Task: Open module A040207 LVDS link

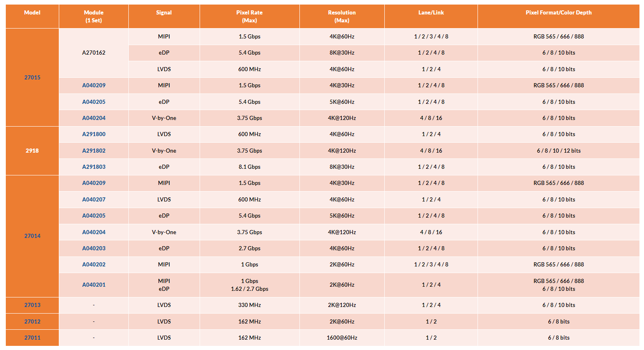Action: point(94,199)
